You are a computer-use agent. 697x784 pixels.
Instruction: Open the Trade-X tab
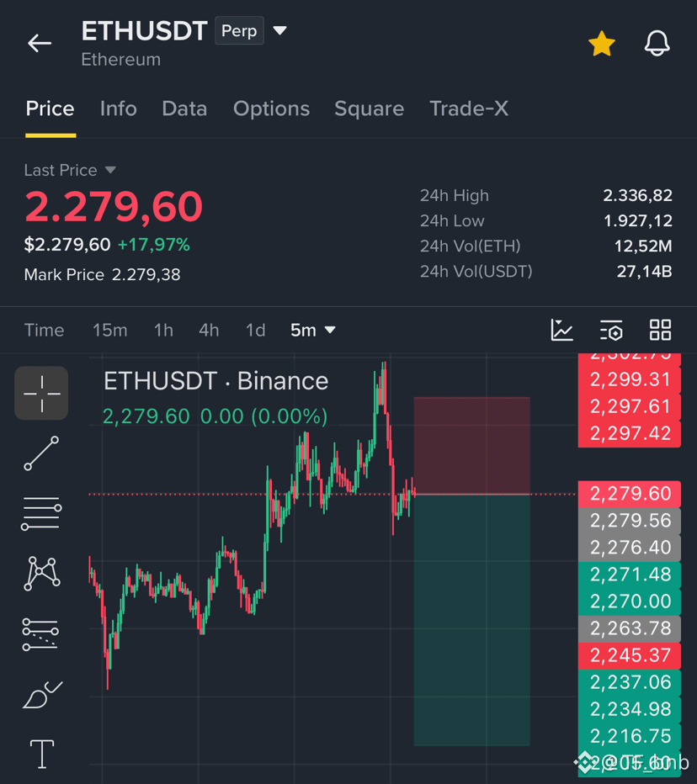pos(469,109)
